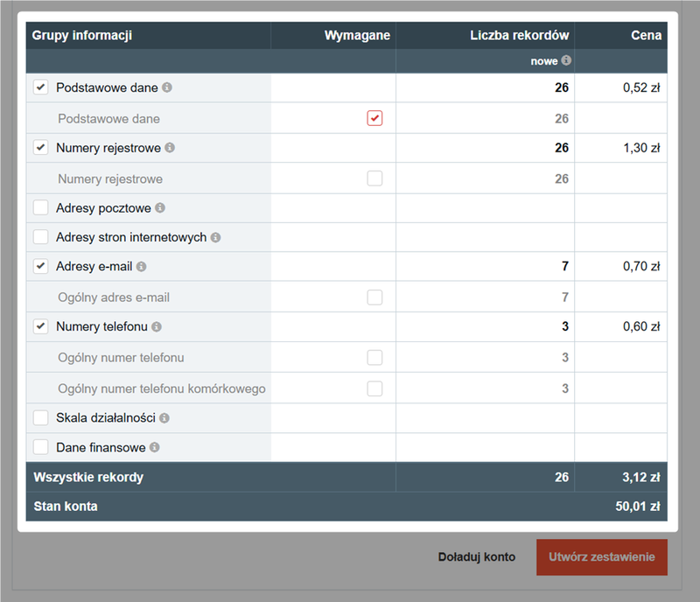Uncheck the red Wymagane box for Podstawowe dane
The image size is (700, 602).
[x=374, y=117]
